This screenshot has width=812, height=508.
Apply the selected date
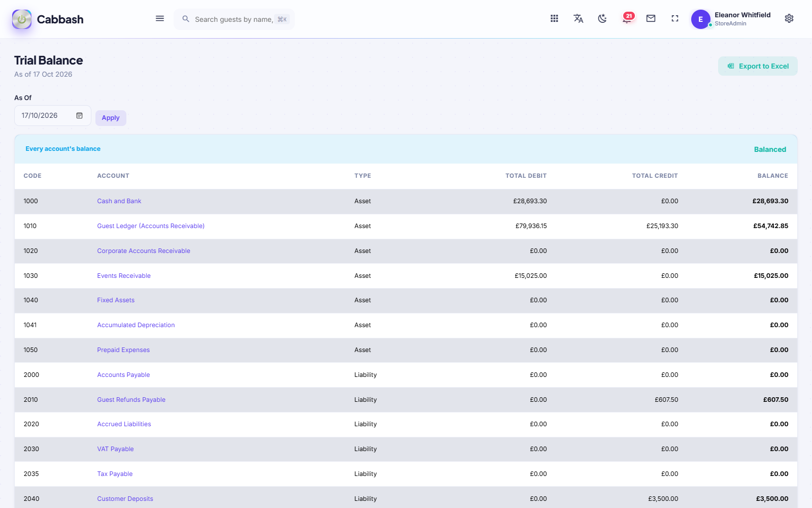[x=111, y=118]
